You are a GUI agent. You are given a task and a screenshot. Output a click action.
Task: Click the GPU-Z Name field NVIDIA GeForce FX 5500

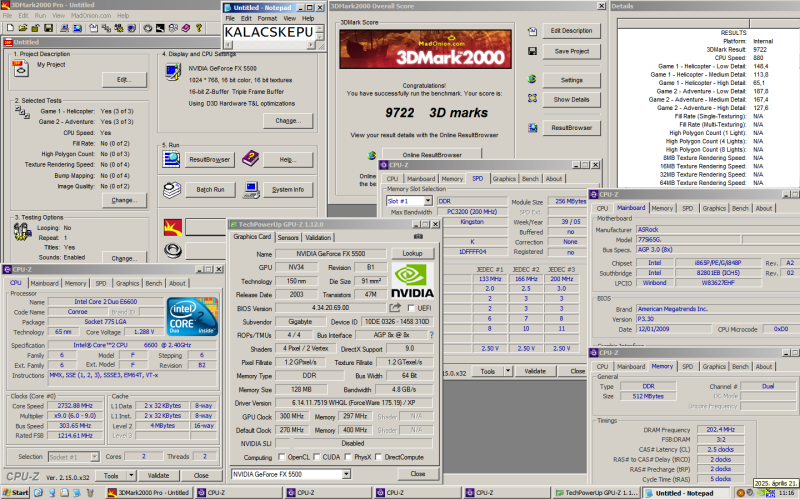(x=330, y=254)
